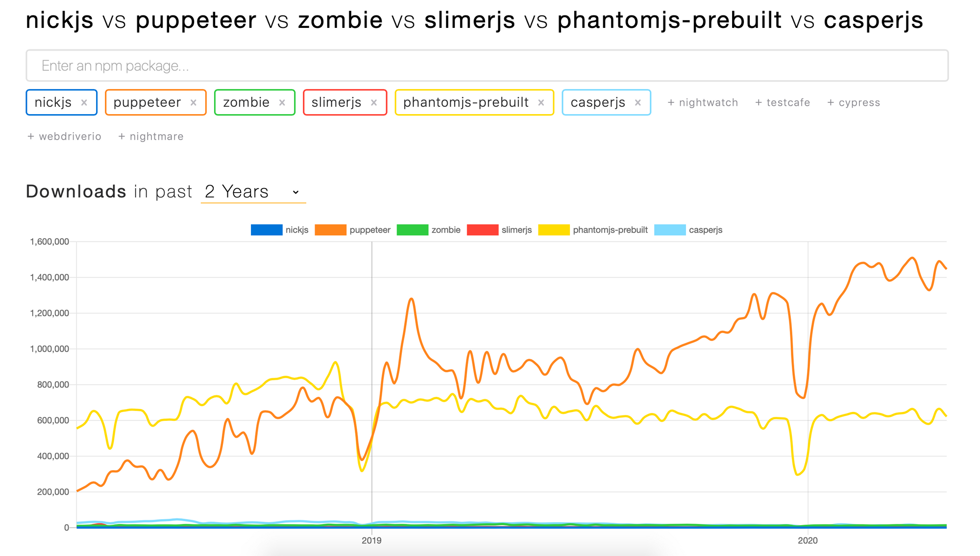Click the dropdown chevron next to 2 Years

coord(295,193)
